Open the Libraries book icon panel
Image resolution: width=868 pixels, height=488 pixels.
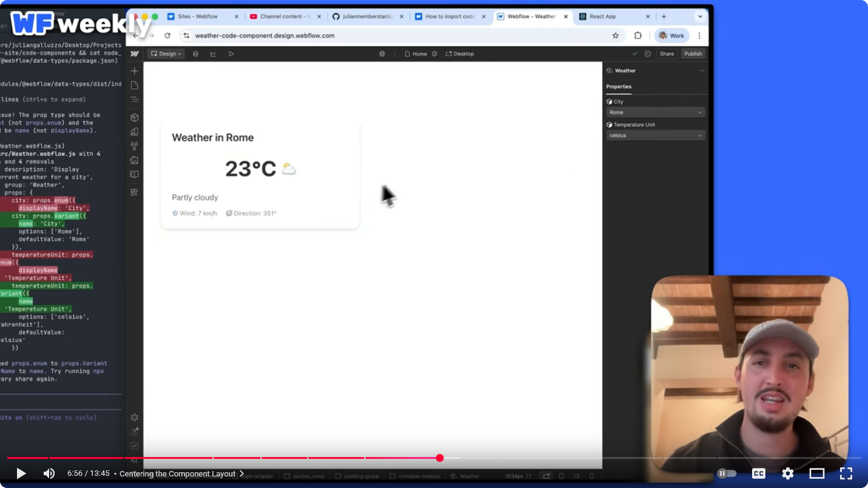coord(135,175)
